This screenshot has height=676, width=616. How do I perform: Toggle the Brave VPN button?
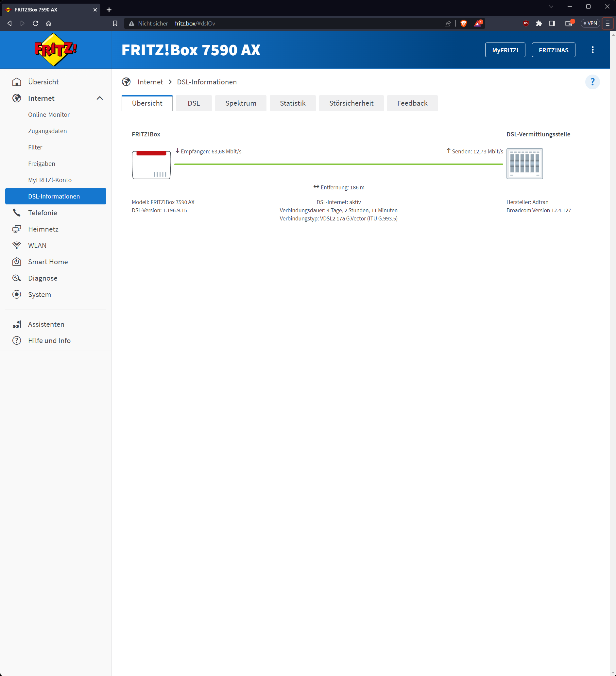click(590, 24)
